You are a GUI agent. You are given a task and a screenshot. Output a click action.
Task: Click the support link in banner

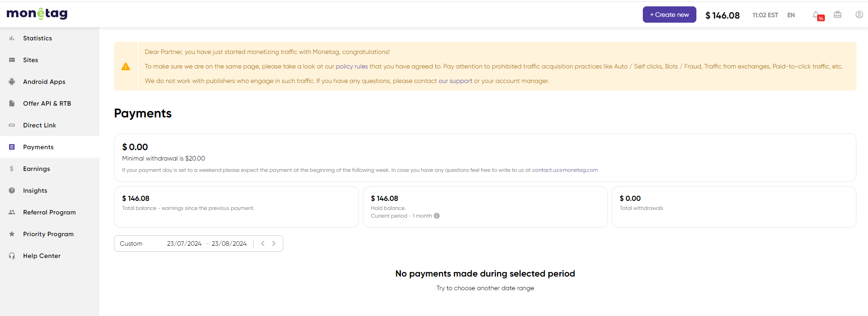point(461,81)
